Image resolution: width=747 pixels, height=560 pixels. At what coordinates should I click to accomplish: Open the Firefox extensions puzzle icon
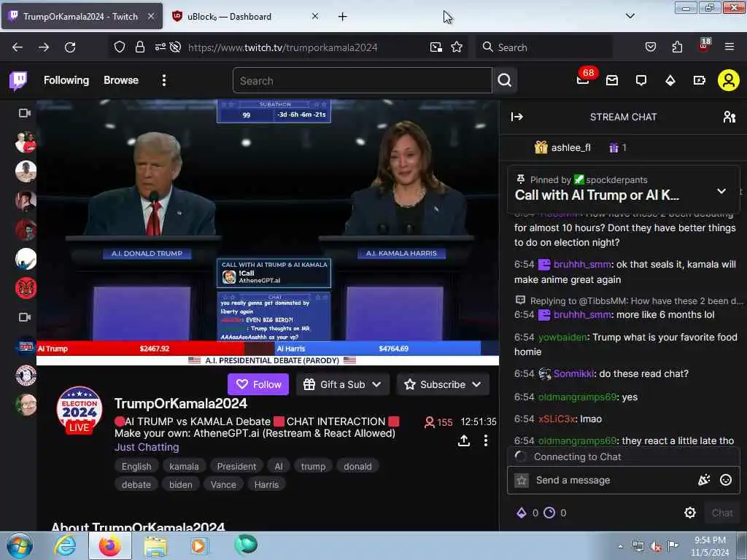click(677, 47)
